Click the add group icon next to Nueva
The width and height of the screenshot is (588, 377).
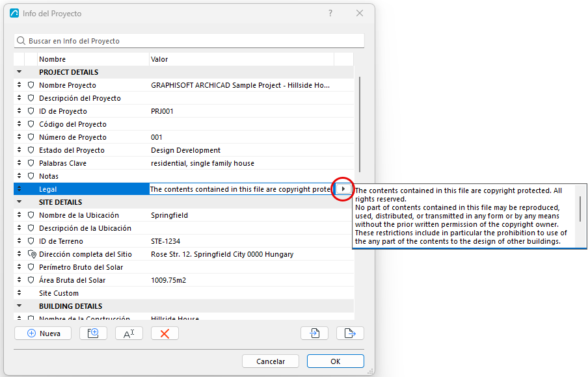click(x=93, y=333)
